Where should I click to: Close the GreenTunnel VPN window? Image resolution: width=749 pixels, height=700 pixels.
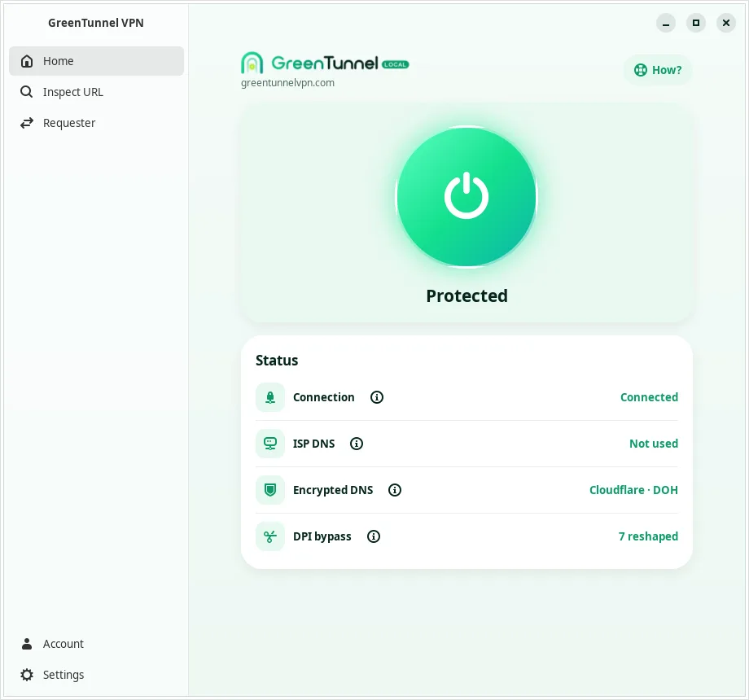point(726,23)
